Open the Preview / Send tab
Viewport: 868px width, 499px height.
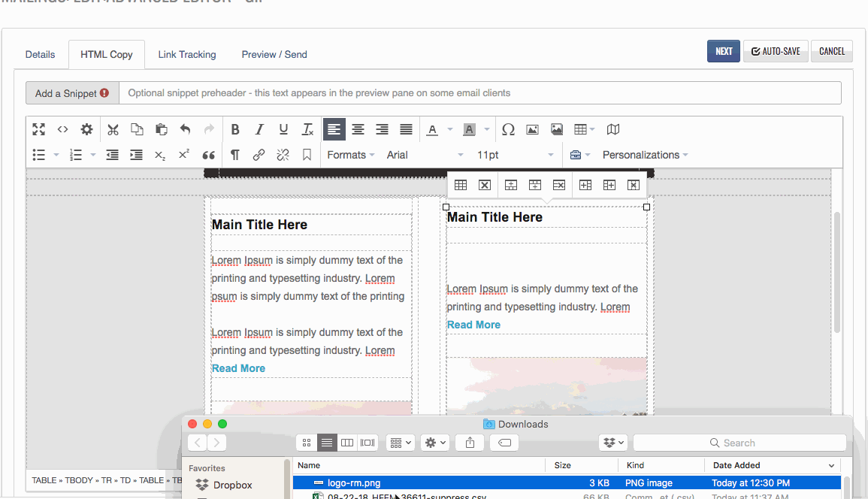pos(274,54)
